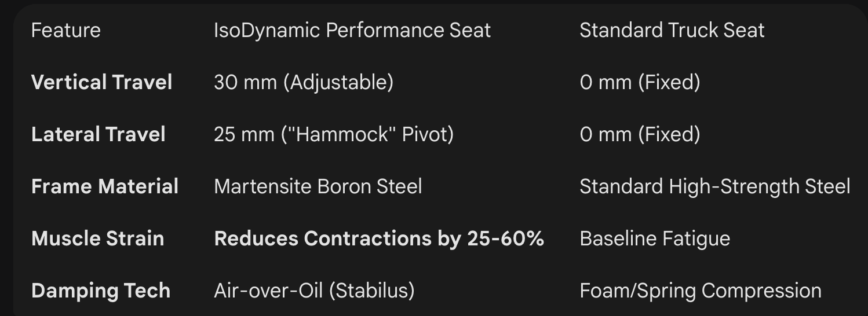Click the 30 mm (Adjustable) cell
The width and height of the screenshot is (868, 316).
(x=304, y=82)
